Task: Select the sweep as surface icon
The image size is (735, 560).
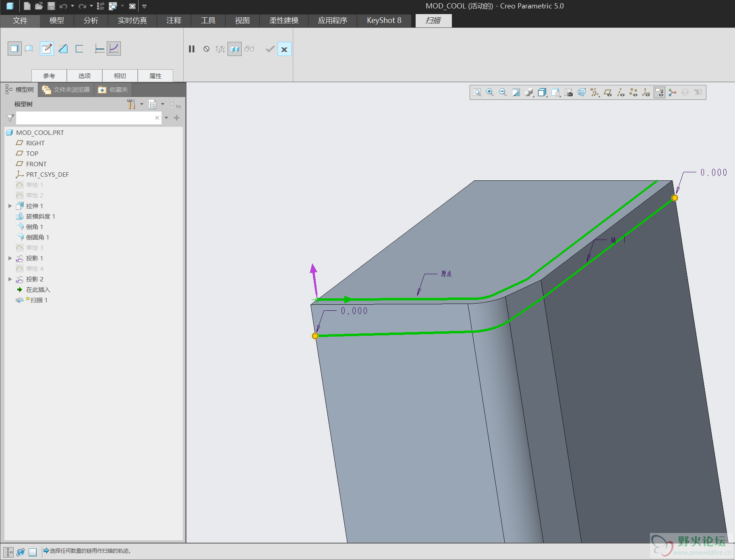Action: [29, 49]
